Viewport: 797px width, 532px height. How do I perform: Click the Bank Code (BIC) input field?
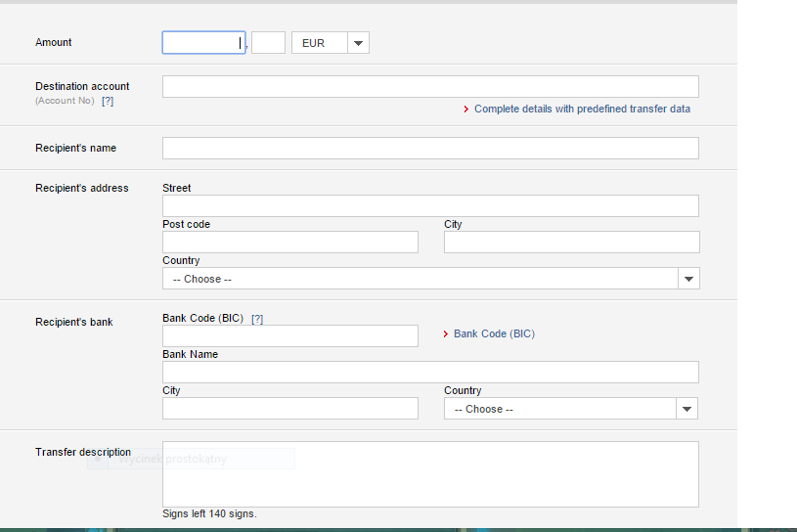tap(290, 335)
